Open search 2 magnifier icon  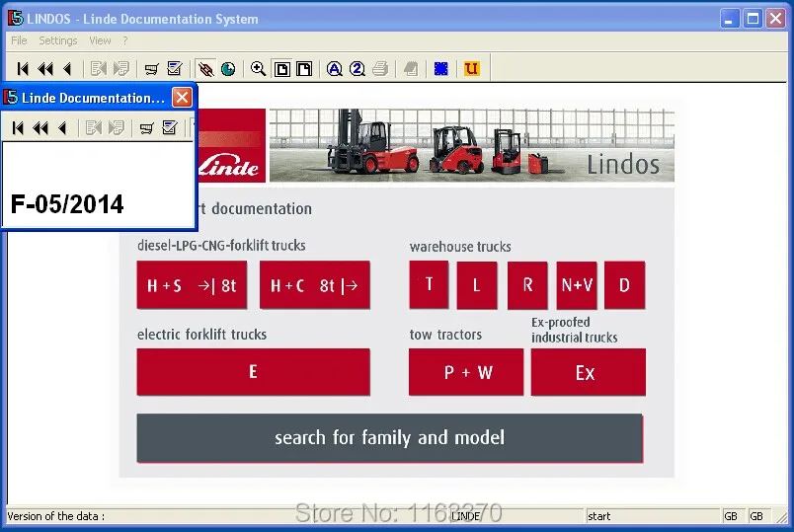pos(357,68)
